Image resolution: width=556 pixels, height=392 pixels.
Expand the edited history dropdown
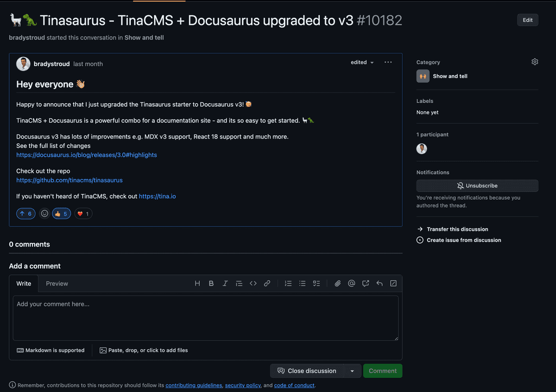click(362, 62)
